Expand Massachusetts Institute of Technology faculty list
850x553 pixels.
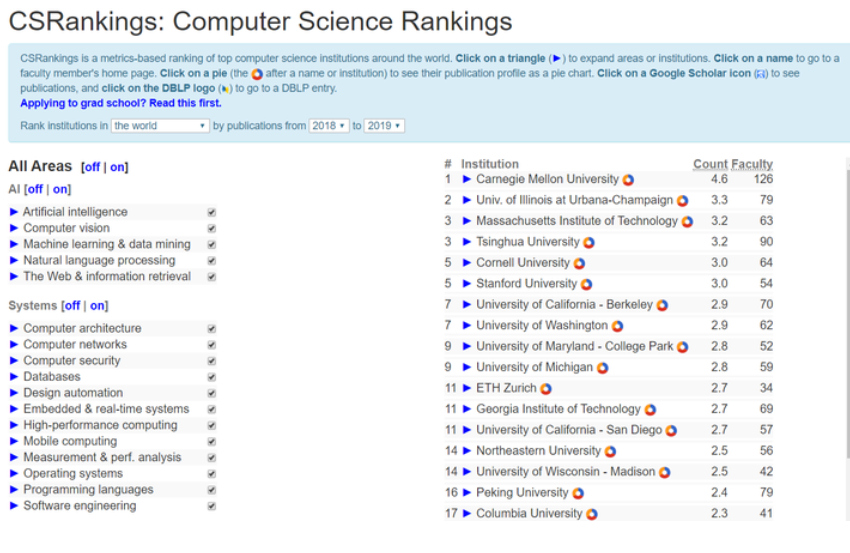point(467,221)
